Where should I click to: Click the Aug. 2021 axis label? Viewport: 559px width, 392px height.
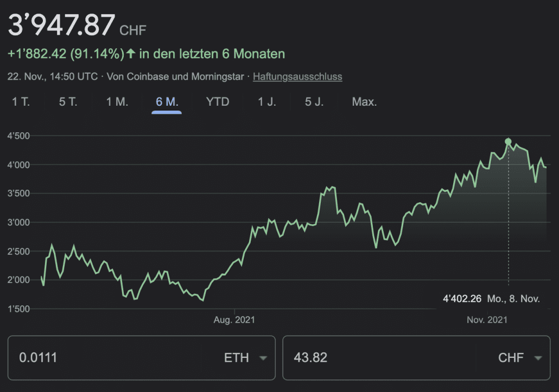pos(234,320)
